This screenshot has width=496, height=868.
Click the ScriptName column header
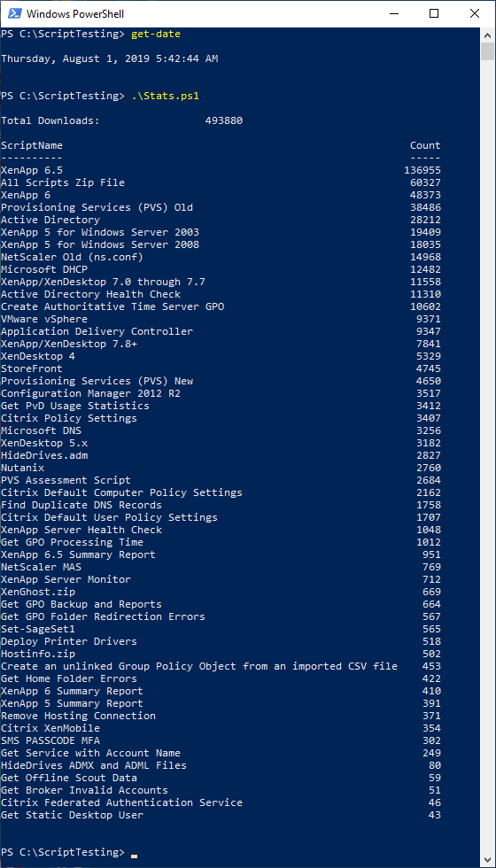click(32, 145)
